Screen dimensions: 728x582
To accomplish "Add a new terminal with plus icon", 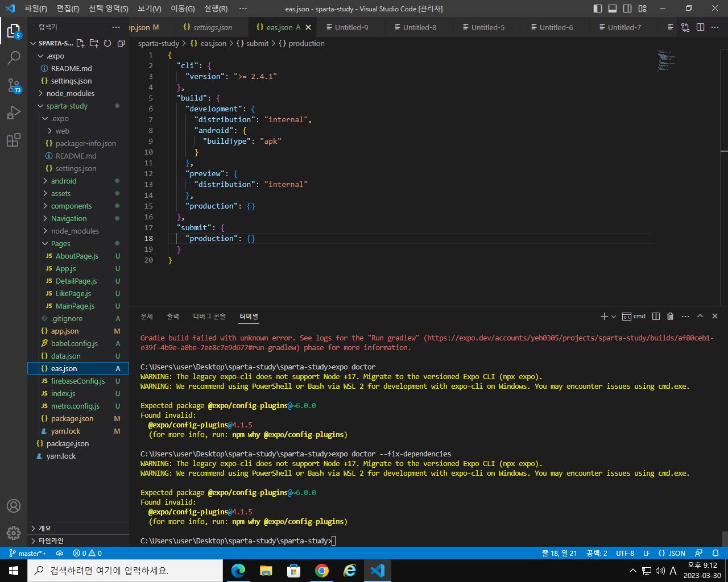I will pyautogui.click(x=604, y=316).
